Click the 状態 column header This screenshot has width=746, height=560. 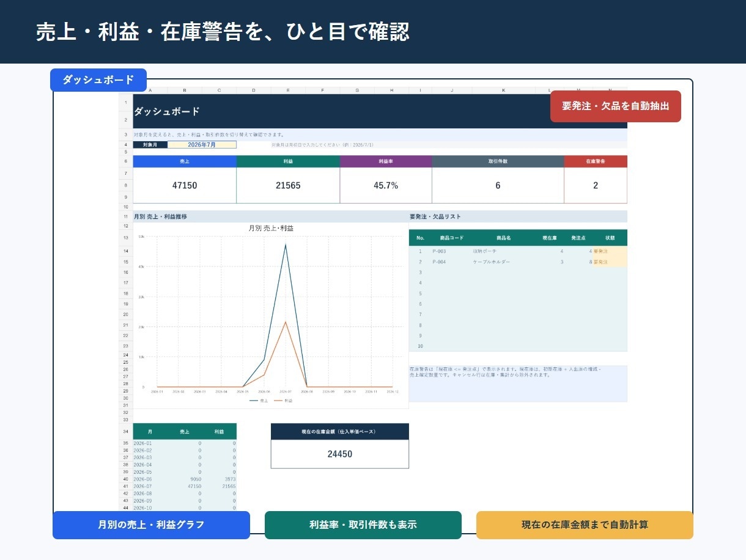point(610,238)
